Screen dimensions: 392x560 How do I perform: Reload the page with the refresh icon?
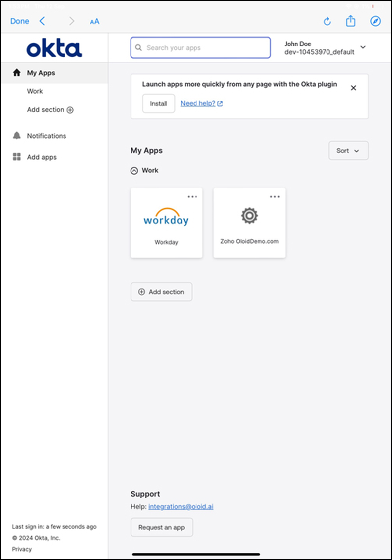click(327, 21)
